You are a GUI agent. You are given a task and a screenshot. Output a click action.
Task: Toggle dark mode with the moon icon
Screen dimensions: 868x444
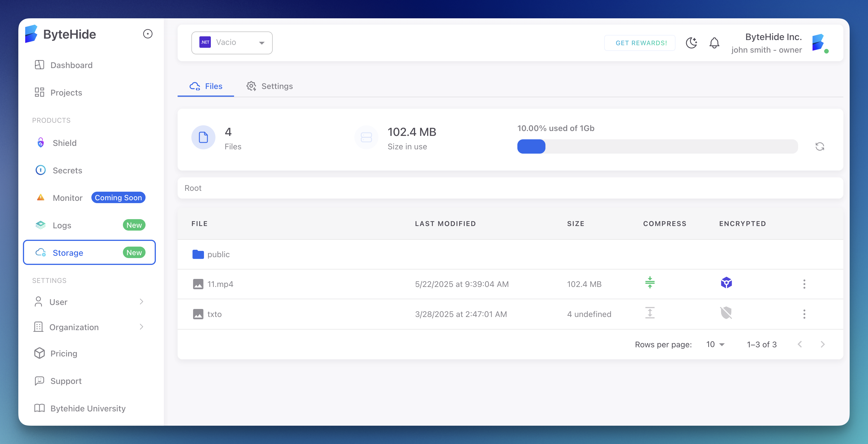[x=692, y=43]
